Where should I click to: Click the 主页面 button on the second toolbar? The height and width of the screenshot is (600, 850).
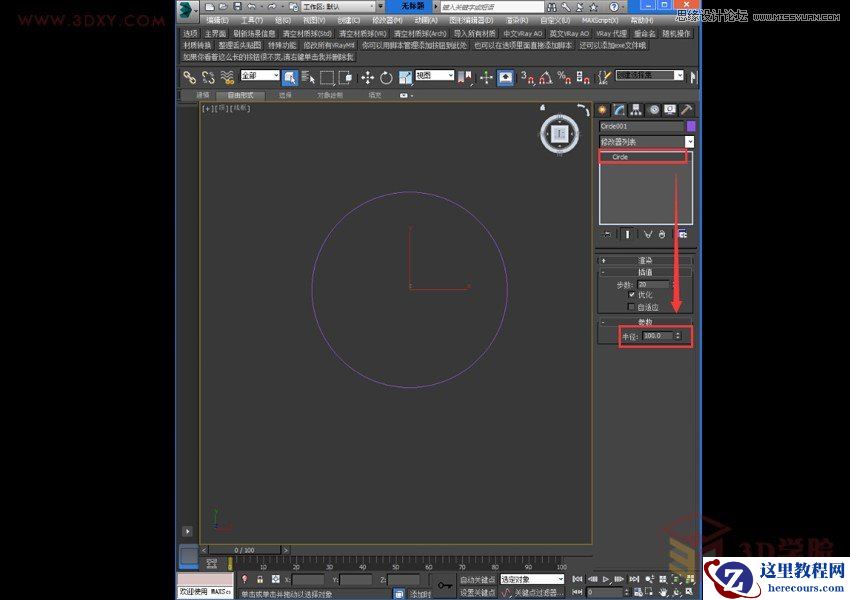tap(216, 34)
